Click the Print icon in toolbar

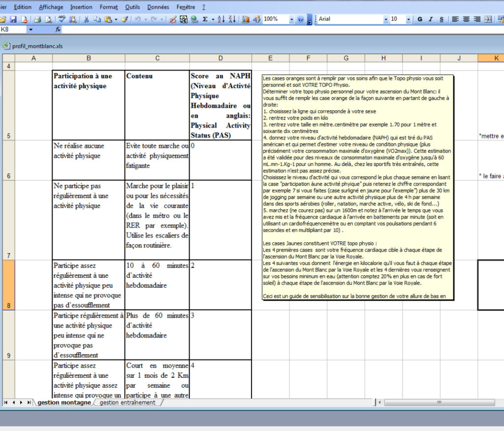(37, 19)
